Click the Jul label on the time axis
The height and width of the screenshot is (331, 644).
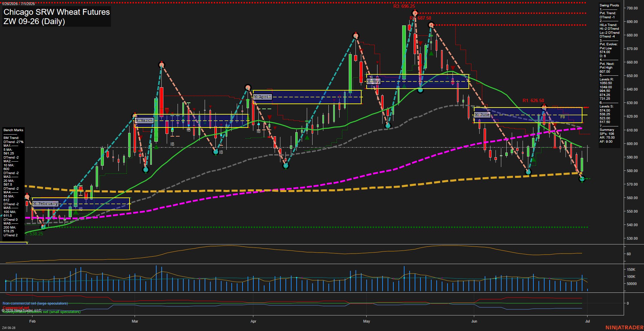pyautogui.click(x=588, y=321)
